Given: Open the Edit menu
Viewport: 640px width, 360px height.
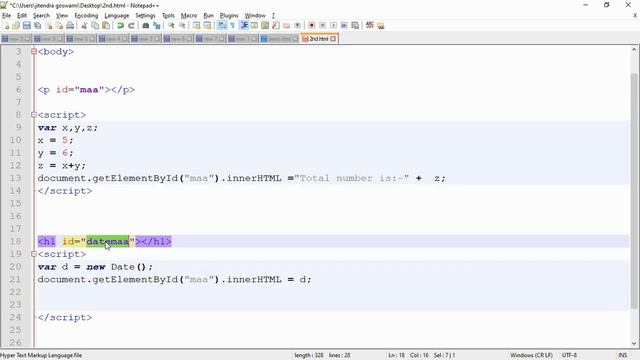Looking at the screenshot, I should coord(22,16).
